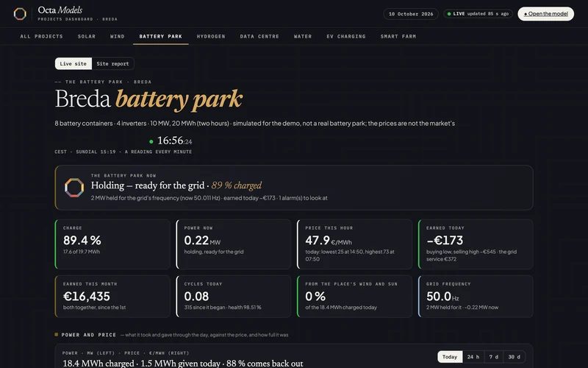
Task: Switch to the Site report view
Action: click(112, 63)
